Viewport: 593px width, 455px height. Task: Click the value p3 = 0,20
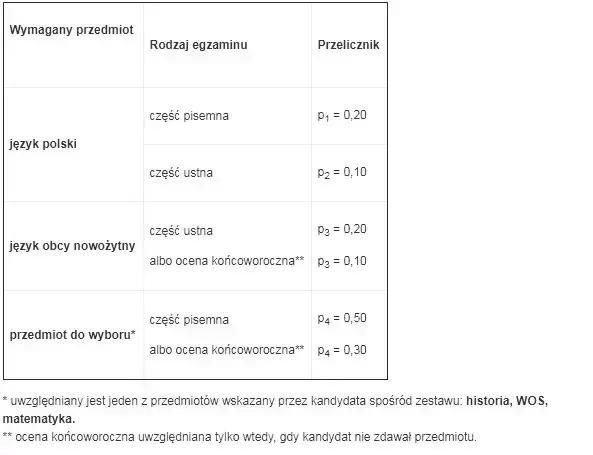pyautogui.click(x=342, y=230)
